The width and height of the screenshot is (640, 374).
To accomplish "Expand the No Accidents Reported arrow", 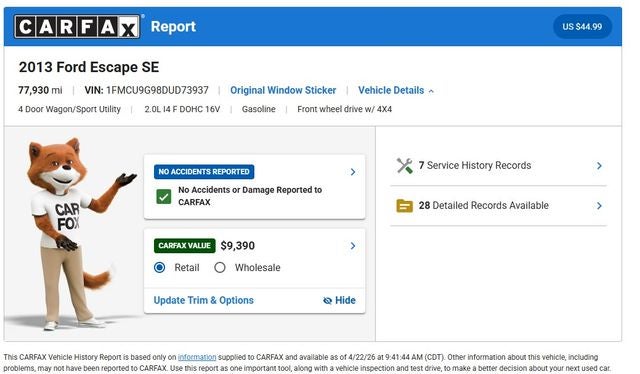I will tap(353, 172).
